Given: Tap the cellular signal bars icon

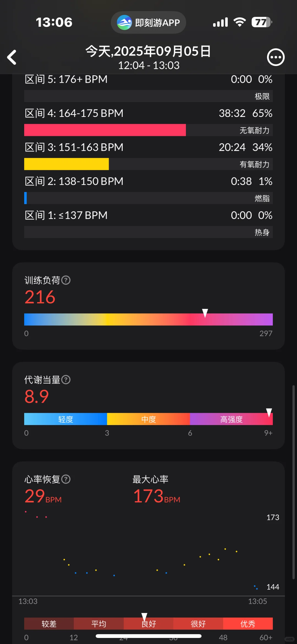Looking at the screenshot, I should (220, 22).
